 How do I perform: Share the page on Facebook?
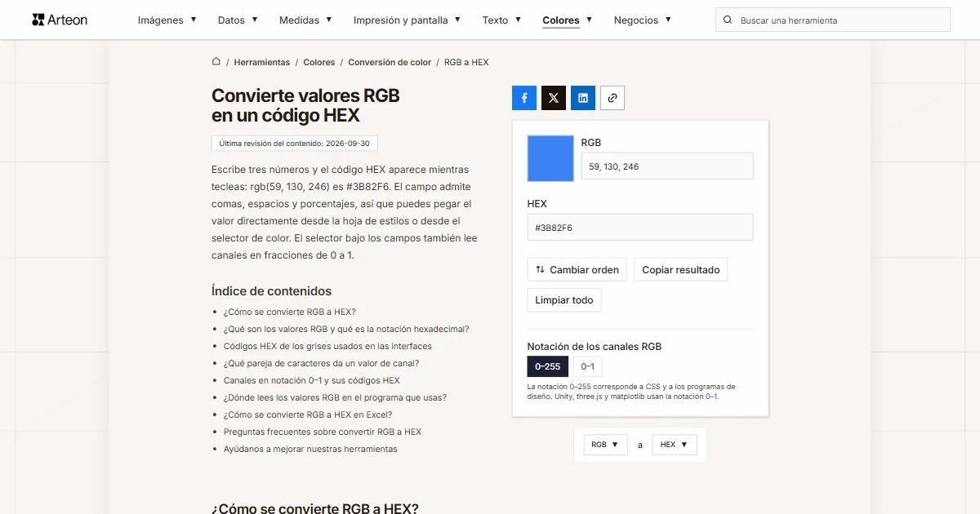click(x=524, y=98)
